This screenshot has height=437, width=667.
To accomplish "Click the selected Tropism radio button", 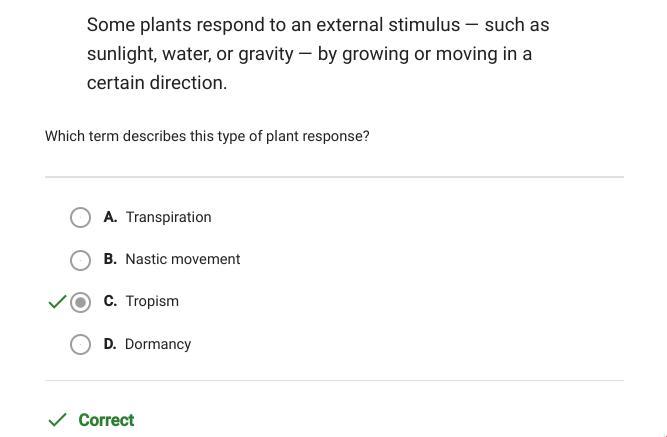I will pos(81,302).
